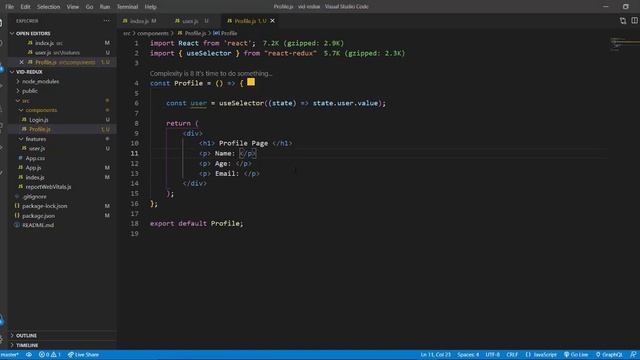Open the Terminal menu
This screenshot has height=360, width=640.
127,7
